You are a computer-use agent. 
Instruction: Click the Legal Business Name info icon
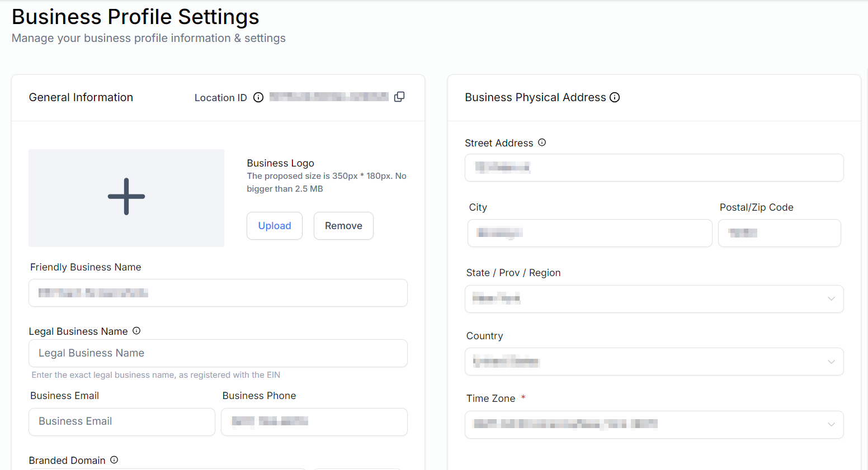point(136,331)
